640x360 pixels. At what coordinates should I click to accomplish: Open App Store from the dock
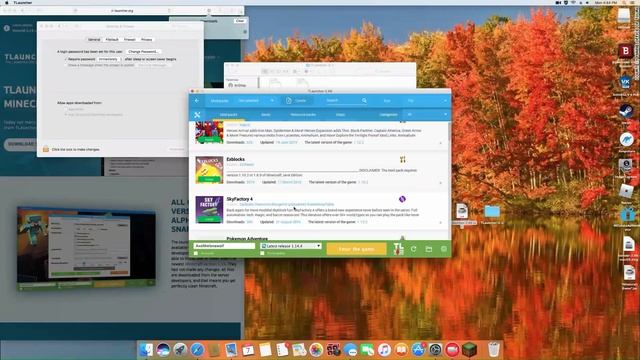418,350
